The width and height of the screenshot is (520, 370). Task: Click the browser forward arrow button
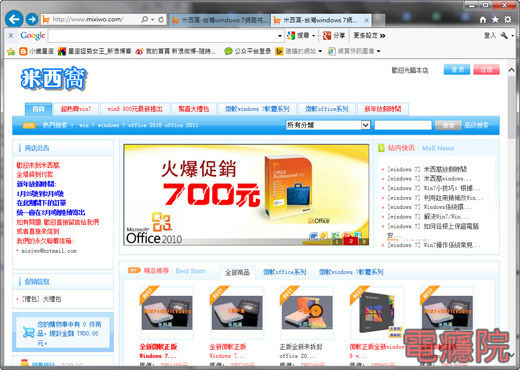pyautogui.click(x=32, y=19)
